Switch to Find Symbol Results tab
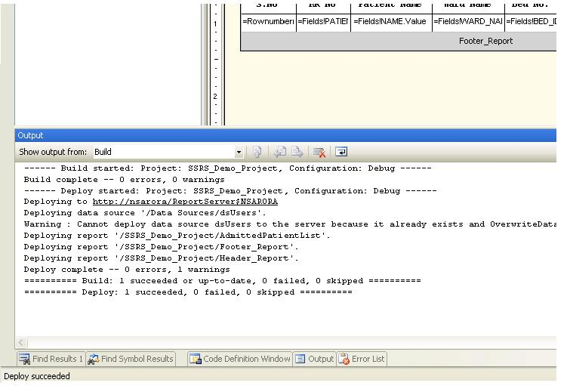Viewport: 567px width, 392px height. pos(131,359)
